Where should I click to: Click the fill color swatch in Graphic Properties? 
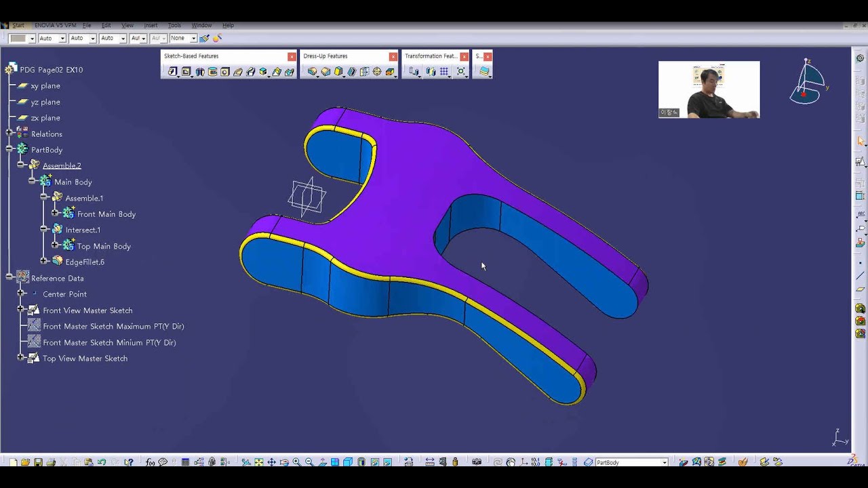tap(18, 39)
